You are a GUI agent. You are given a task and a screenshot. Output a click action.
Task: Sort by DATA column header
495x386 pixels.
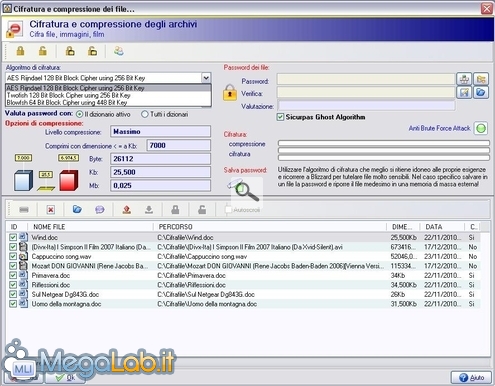(x=442, y=227)
